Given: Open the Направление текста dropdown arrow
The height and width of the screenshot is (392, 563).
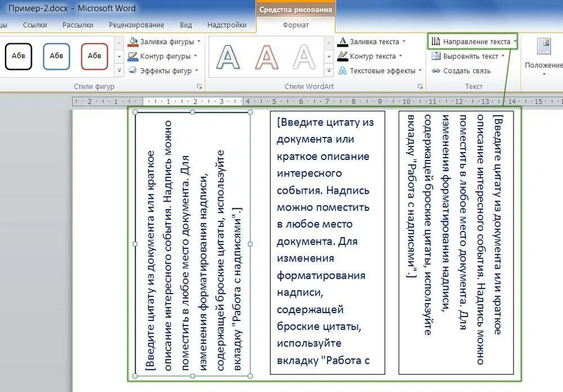Looking at the screenshot, I should click(515, 41).
